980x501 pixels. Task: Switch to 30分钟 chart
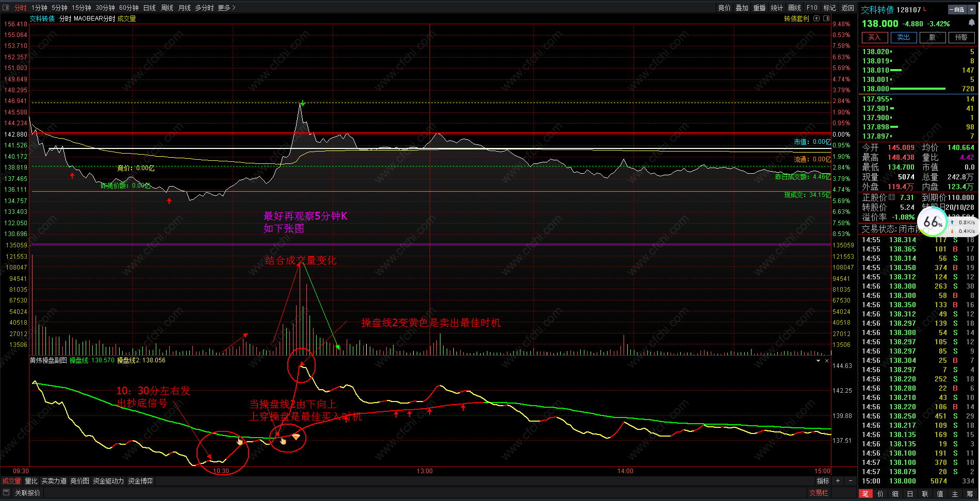pyautogui.click(x=105, y=8)
